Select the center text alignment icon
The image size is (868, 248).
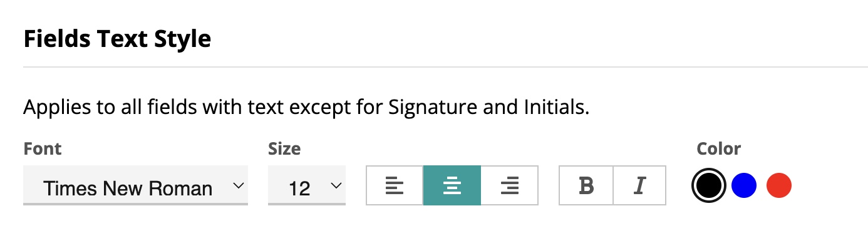tap(452, 185)
